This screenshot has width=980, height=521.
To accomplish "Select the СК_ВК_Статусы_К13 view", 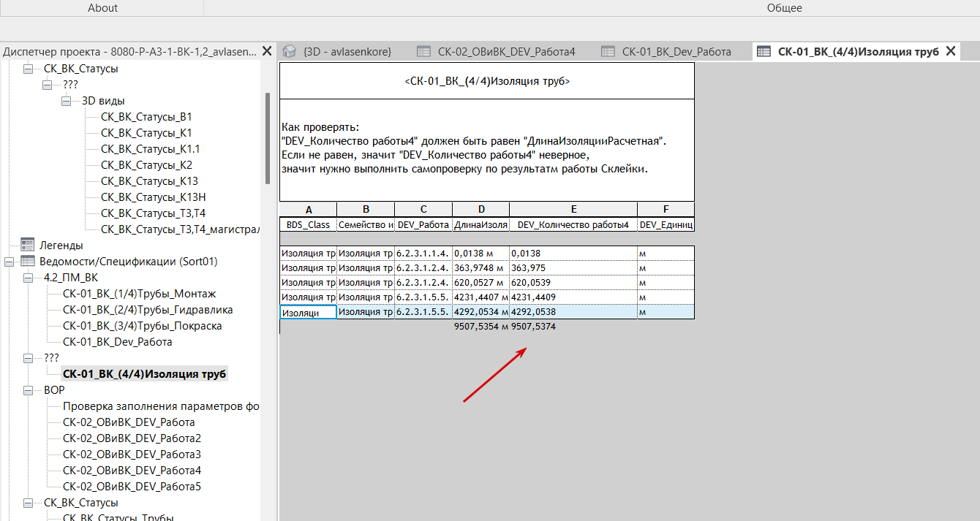I will 149,180.
